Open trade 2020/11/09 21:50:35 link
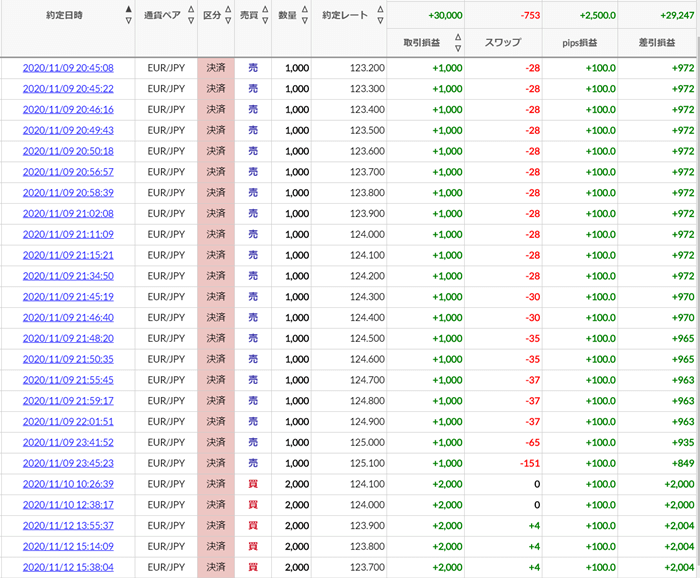 [68, 359]
